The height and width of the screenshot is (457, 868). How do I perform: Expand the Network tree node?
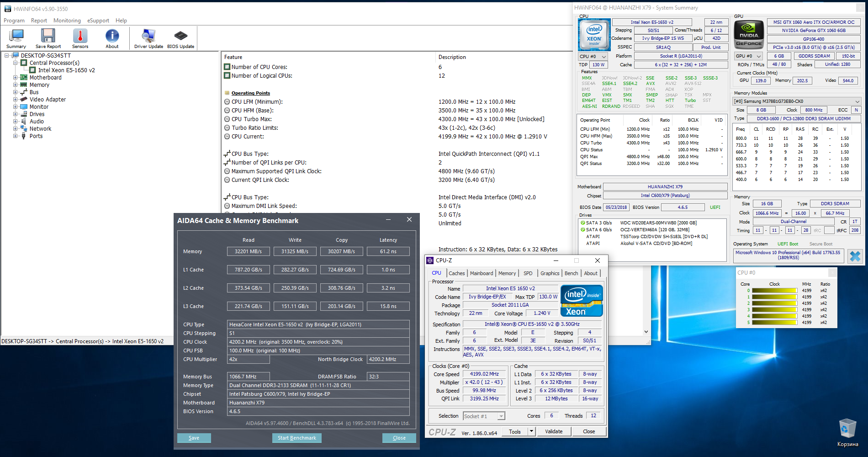coord(15,129)
